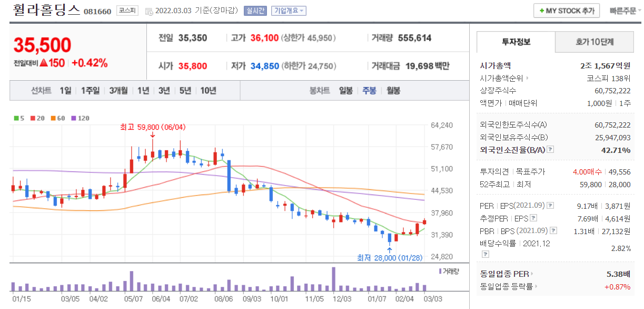Click the 동일업종 PER value 5.38배

point(618,274)
